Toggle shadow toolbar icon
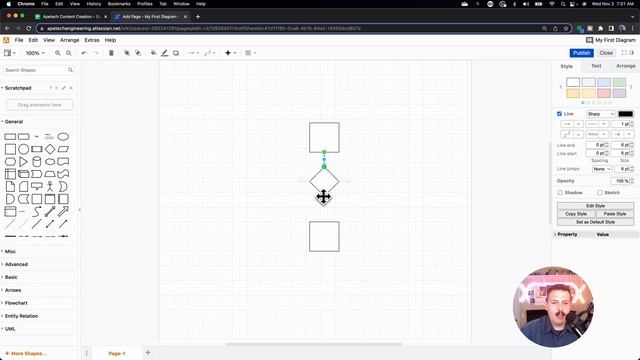This screenshot has height=360, width=640. pyautogui.click(x=176, y=53)
